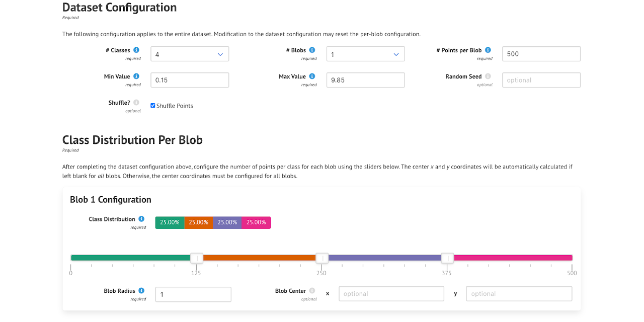Uncheck the Shuffle Points checkbox

(x=153, y=106)
